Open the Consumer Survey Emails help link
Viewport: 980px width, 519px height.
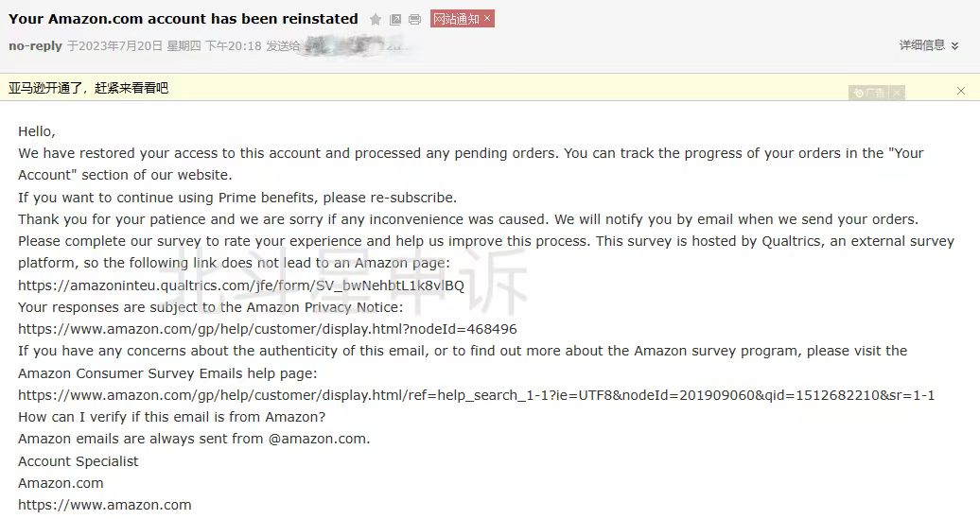476,395
